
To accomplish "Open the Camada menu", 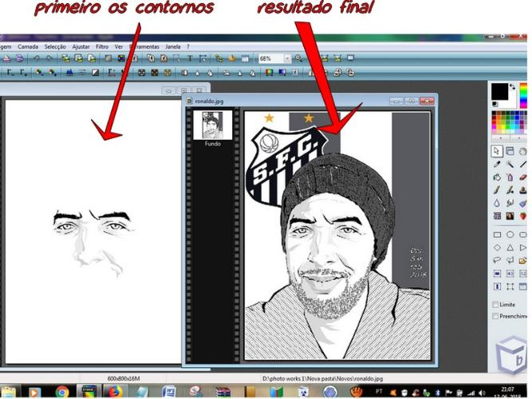I will click(x=28, y=46).
